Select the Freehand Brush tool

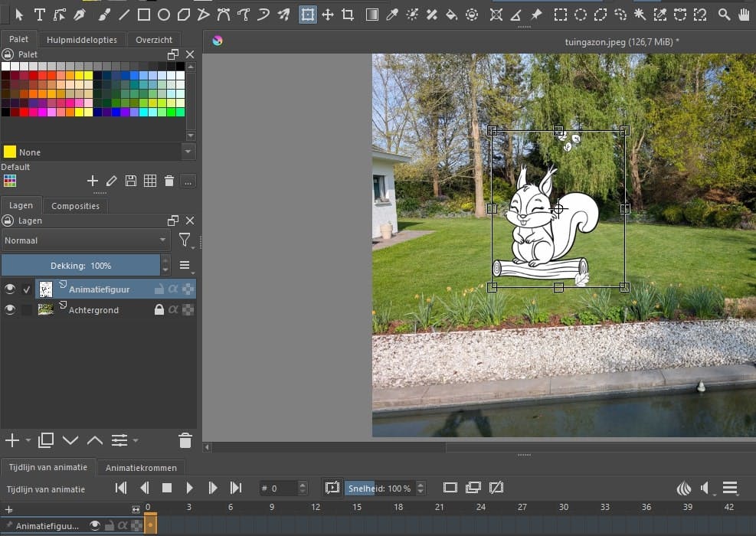tap(103, 15)
